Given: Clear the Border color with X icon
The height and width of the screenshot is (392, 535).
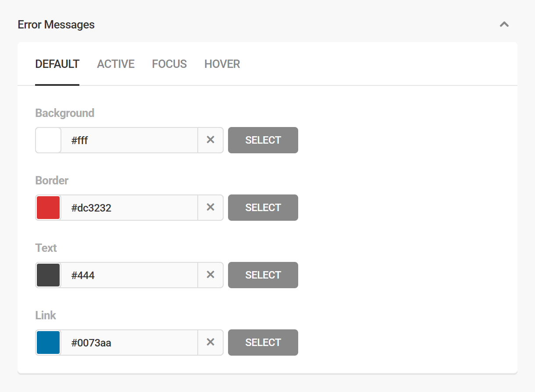Looking at the screenshot, I should click(210, 208).
